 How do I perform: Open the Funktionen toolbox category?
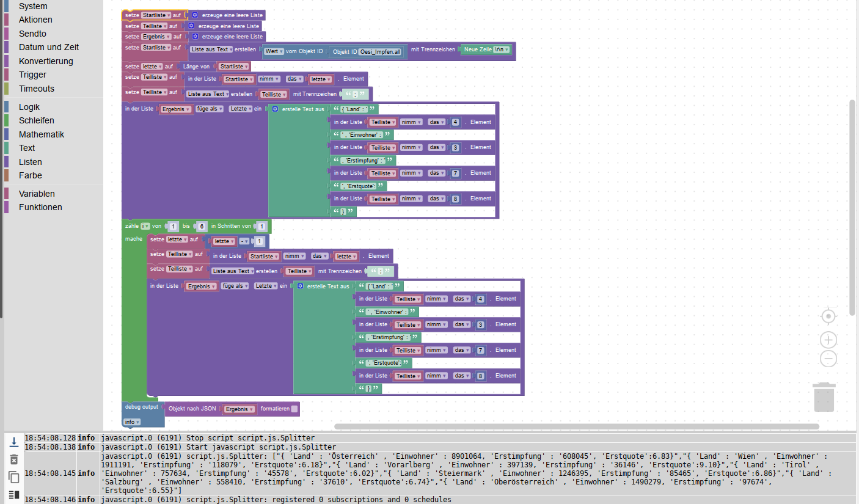click(x=40, y=207)
